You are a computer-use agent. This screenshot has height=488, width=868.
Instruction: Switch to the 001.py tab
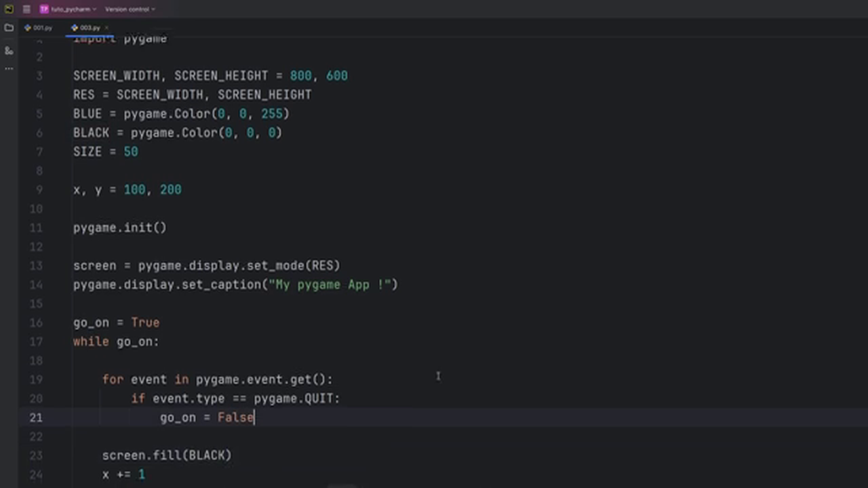[x=39, y=28]
